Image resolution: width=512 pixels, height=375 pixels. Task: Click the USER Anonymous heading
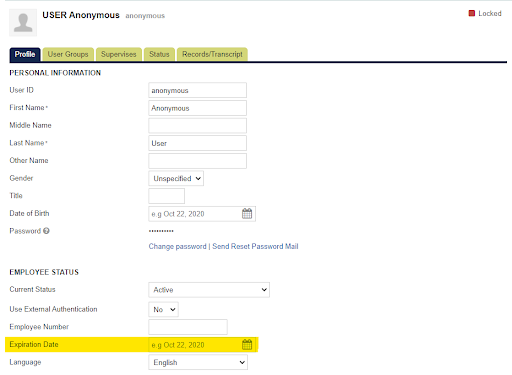tap(81, 15)
